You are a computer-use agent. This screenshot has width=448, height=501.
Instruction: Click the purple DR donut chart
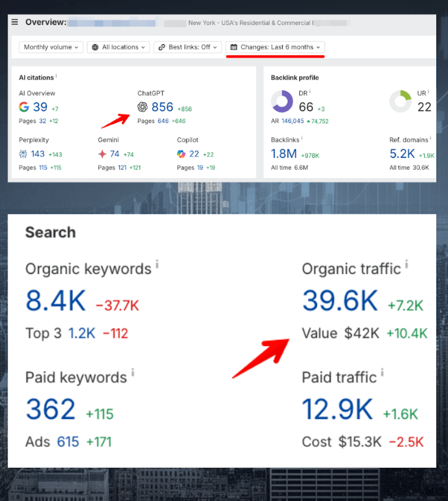[282, 102]
